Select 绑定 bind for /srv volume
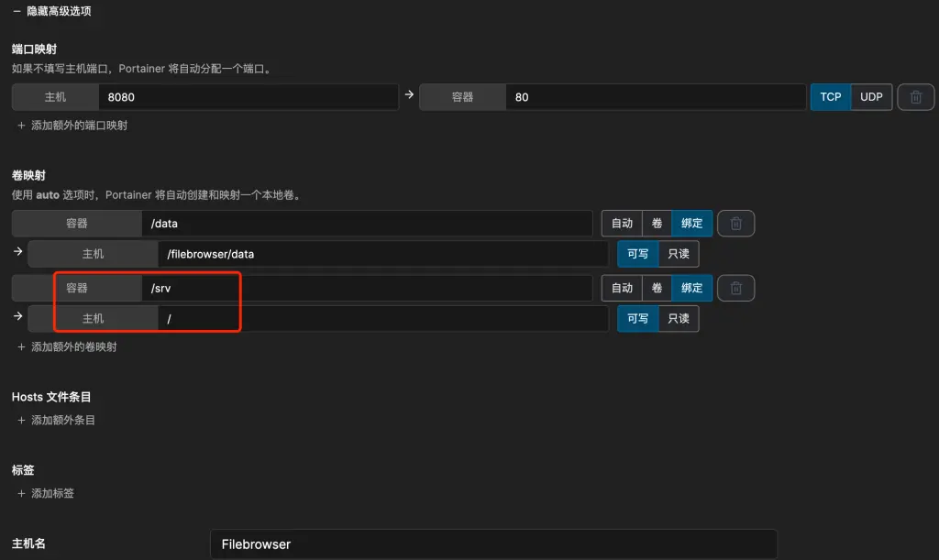The width and height of the screenshot is (939, 560). [691, 289]
